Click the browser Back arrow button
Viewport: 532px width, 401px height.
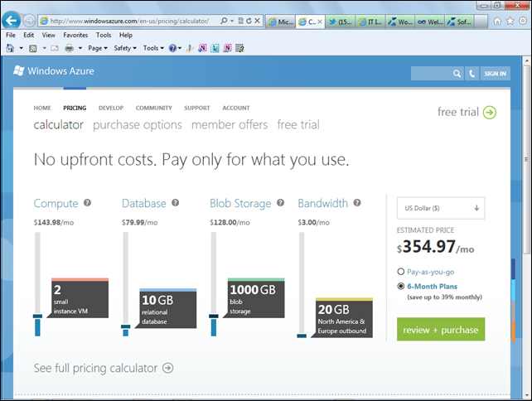click(11, 21)
